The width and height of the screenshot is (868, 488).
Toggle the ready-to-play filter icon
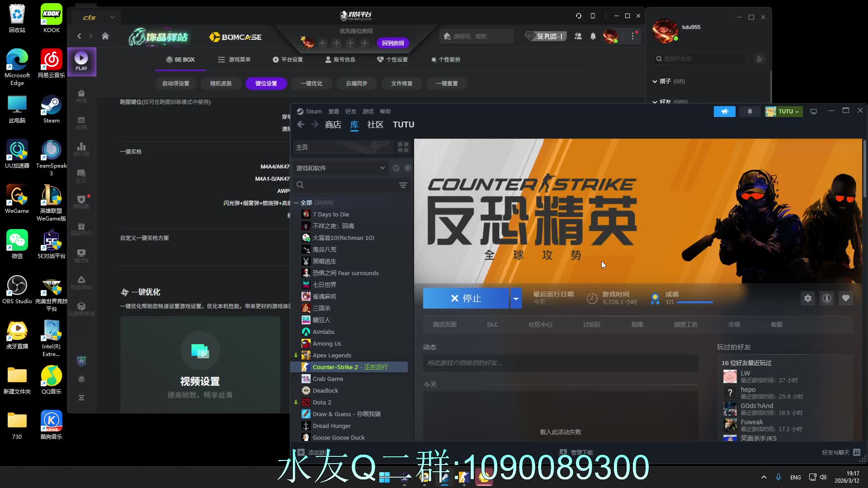pyautogui.click(x=408, y=168)
